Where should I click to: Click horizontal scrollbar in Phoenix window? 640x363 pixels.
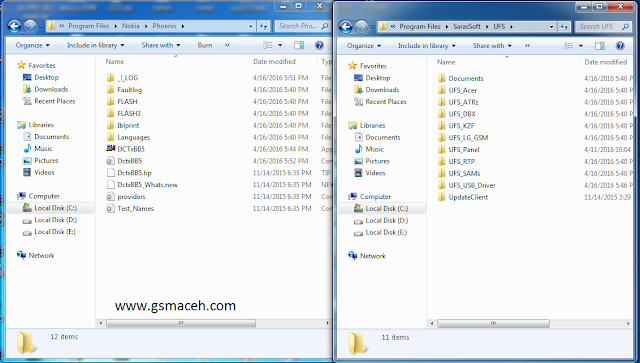tap(181, 323)
